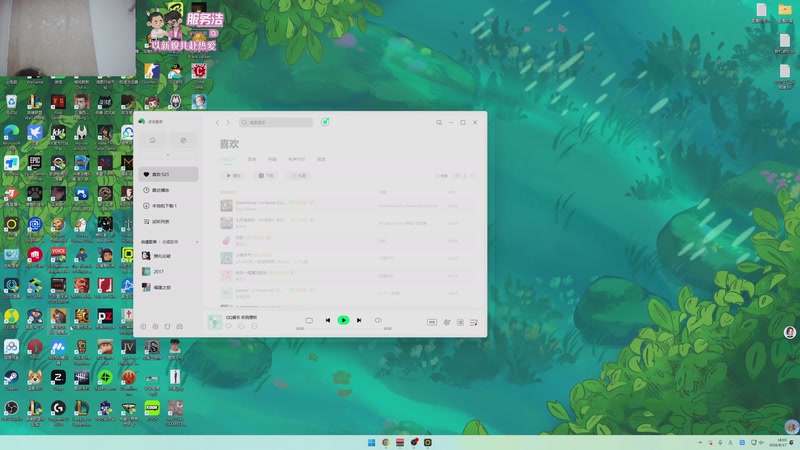Open the 喜欢 521 liked songs list
The image size is (800, 450).
pos(168,174)
